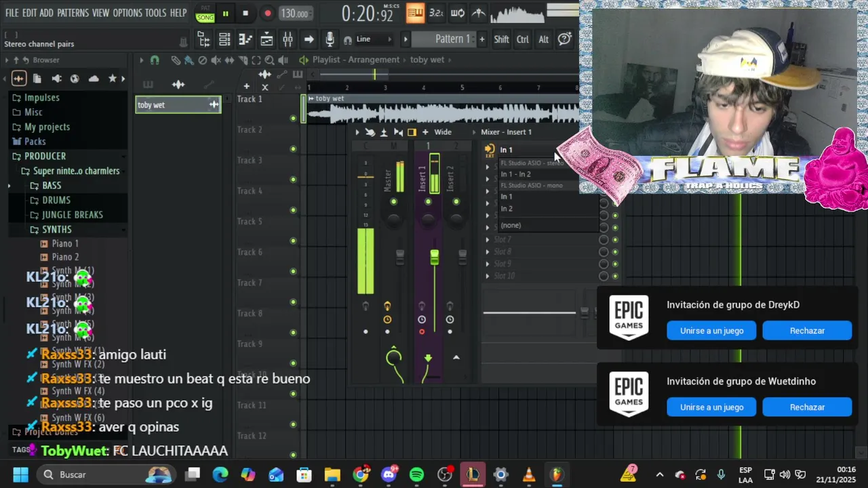Image resolution: width=868 pixels, height=488 pixels.
Task: Stop playback with the stop button
Action: click(245, 13)
